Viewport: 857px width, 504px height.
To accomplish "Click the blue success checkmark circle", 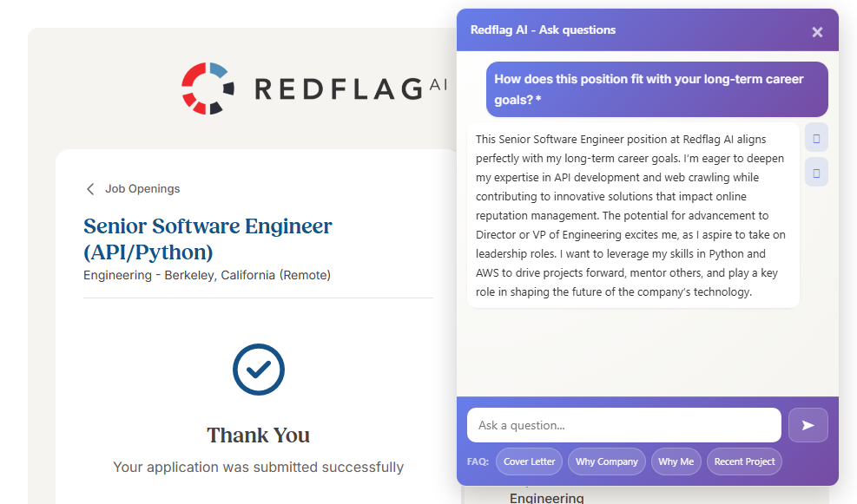I will (259, 370).
